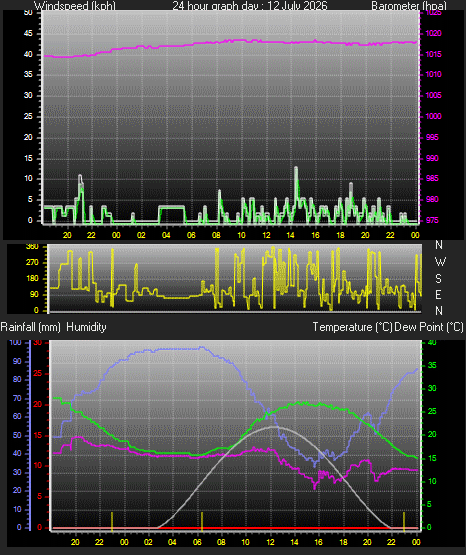
Task: Click the yellow marker near 23:00 at graph end
Action: (404, 521)
